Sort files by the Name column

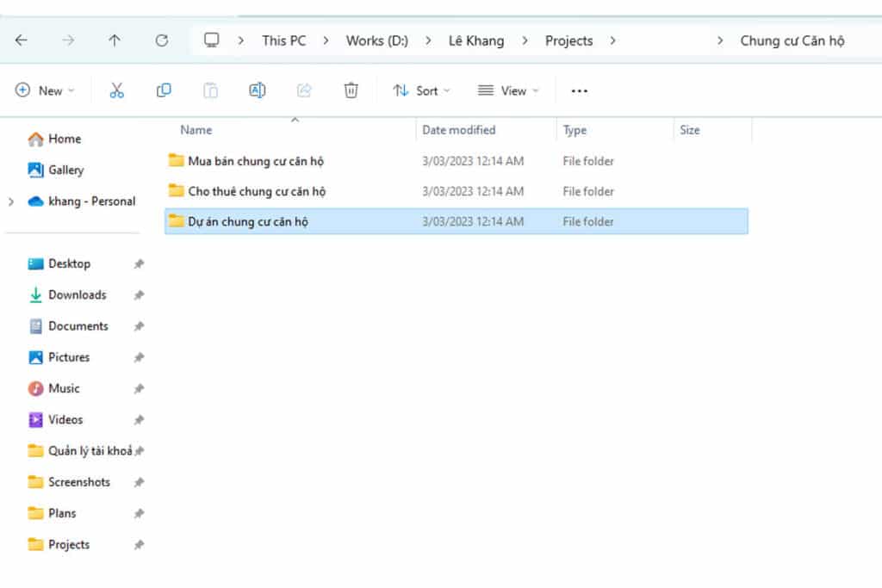tap(196, 130)
